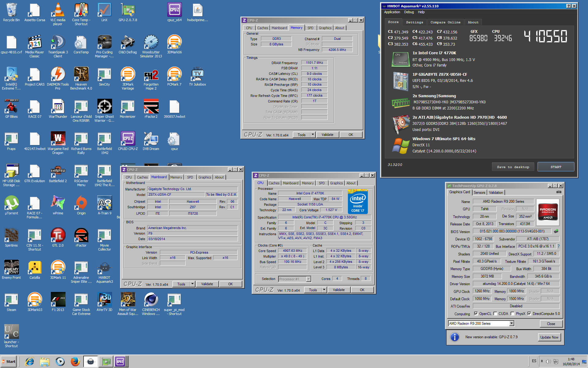
Task: Open the 3DMark06 desktop icon
Action: pyautogui.click(x=174, y=44)
